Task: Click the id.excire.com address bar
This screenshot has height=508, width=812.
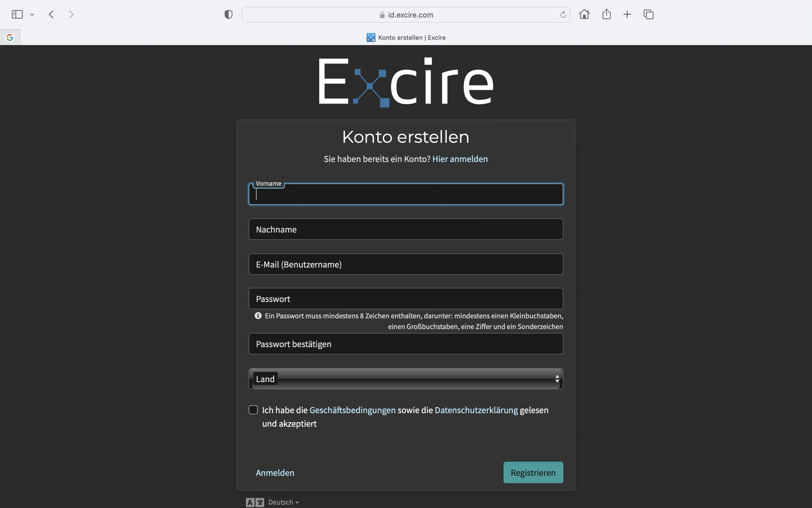Action: tap(406, 15)
